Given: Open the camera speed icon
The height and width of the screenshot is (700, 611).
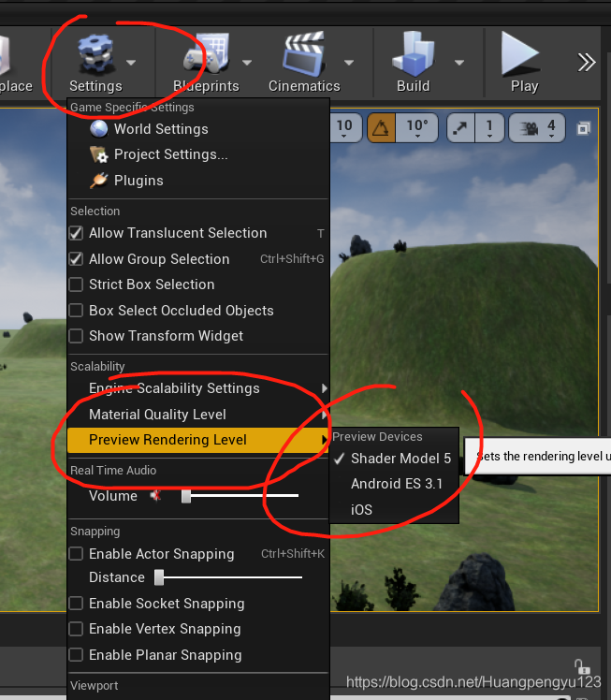Looking at the screenshot, I should point(530,128).
